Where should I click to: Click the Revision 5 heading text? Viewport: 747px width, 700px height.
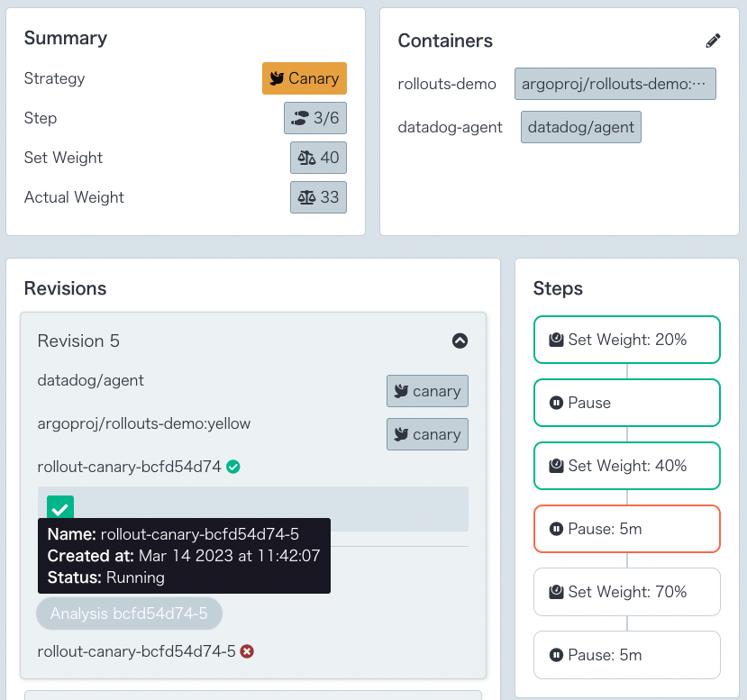(x=78, y=341)
